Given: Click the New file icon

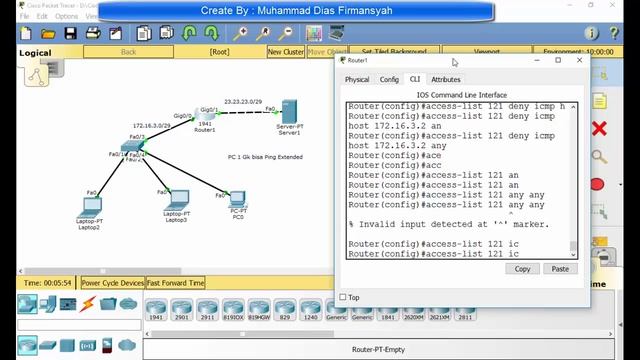Looking at the screenshot, I should [26, 33].
